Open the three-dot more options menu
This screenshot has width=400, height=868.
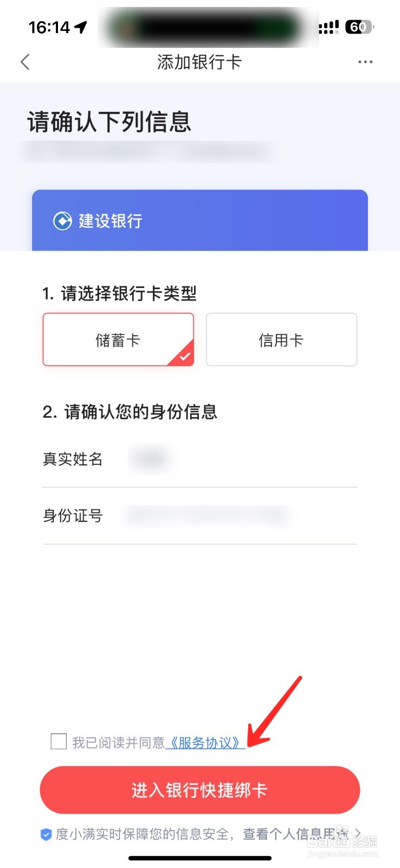click(x=365, y=62)
